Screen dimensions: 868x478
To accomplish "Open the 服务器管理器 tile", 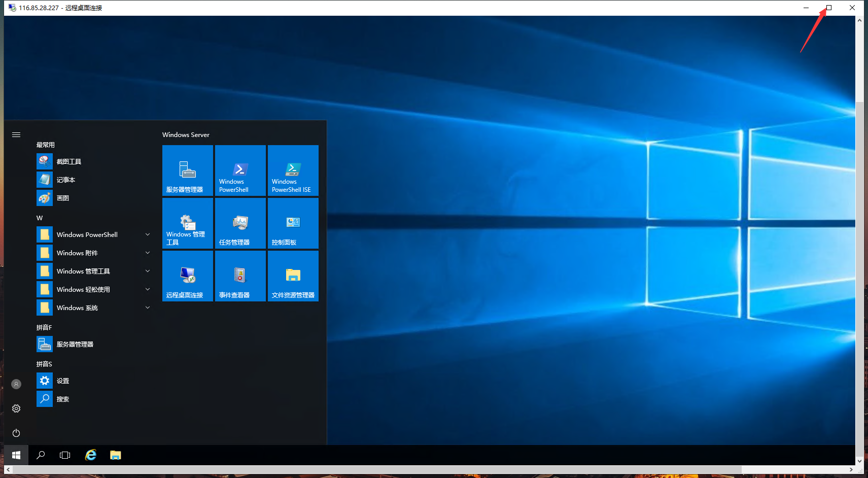I will [188, 170].
